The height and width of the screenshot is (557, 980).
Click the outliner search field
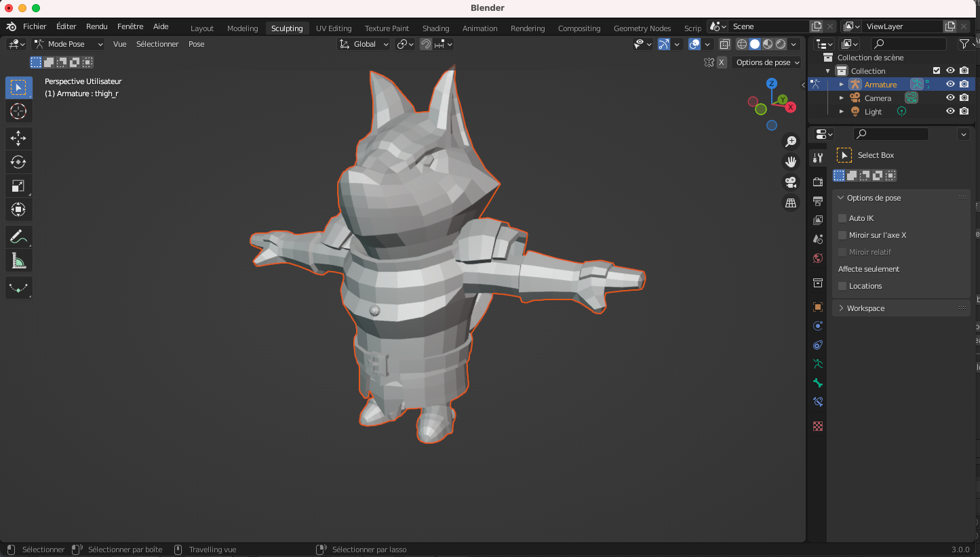909,44
